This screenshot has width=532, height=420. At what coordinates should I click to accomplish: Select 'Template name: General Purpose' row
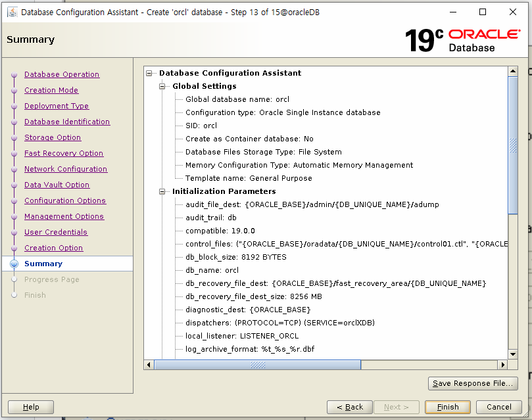click(249, 178)
